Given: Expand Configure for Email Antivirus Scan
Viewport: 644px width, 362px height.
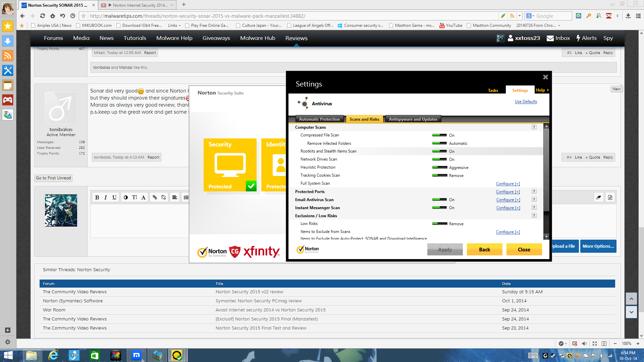Looking at the screenshot, I should tap(508, 200).
